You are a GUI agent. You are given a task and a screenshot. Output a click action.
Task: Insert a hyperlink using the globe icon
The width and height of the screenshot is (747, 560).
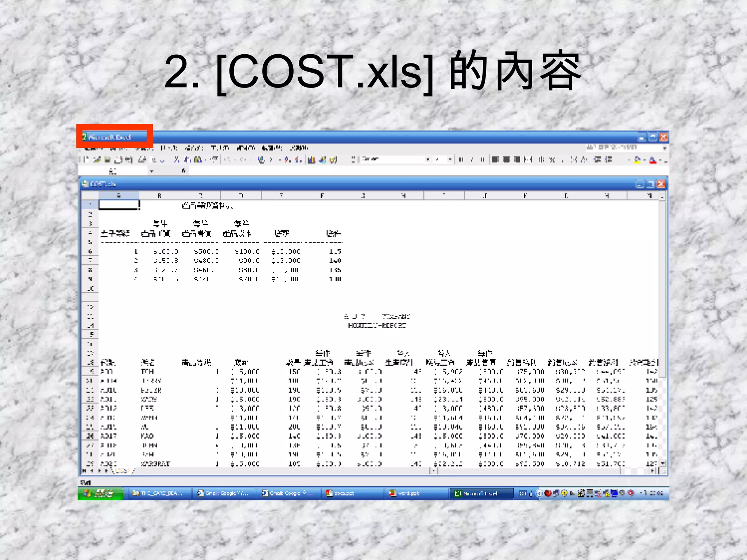(x=261, y=159)
